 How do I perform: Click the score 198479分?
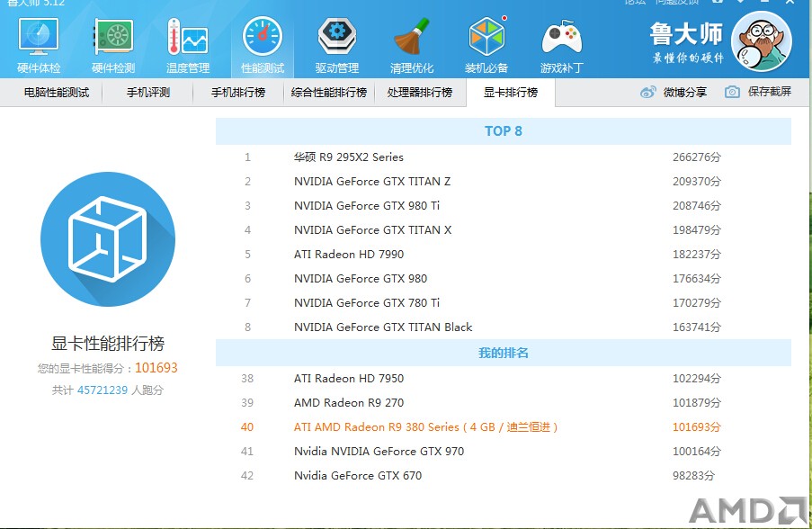(697, 230)
